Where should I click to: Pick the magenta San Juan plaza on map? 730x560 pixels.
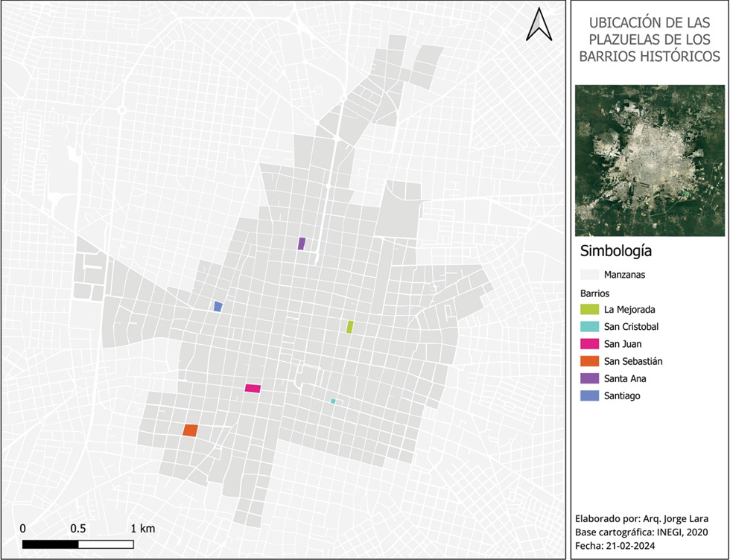tap(253, 388)
